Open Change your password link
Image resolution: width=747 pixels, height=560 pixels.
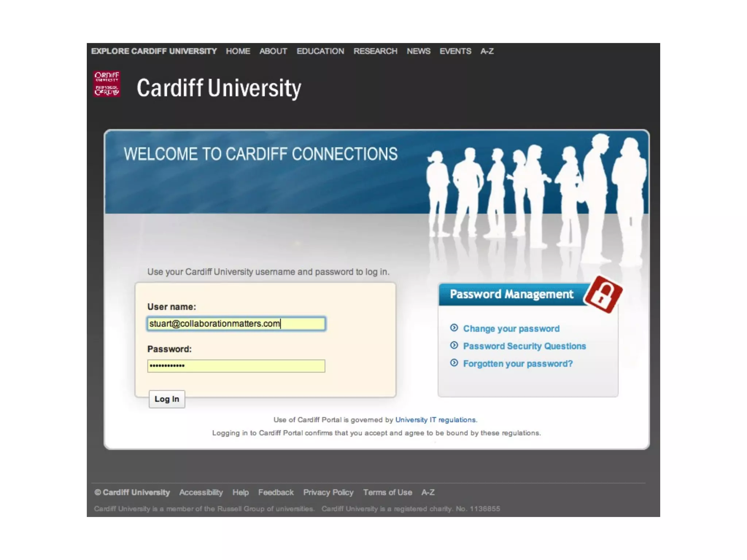(x=511, y=328)
